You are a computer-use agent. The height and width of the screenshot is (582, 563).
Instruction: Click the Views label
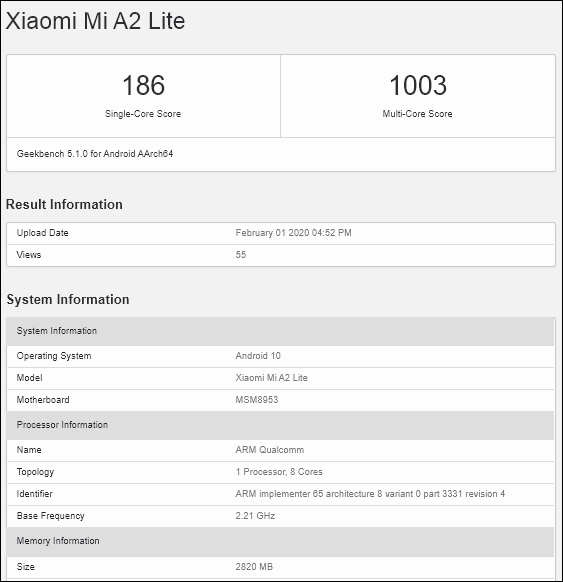[29, 255]
